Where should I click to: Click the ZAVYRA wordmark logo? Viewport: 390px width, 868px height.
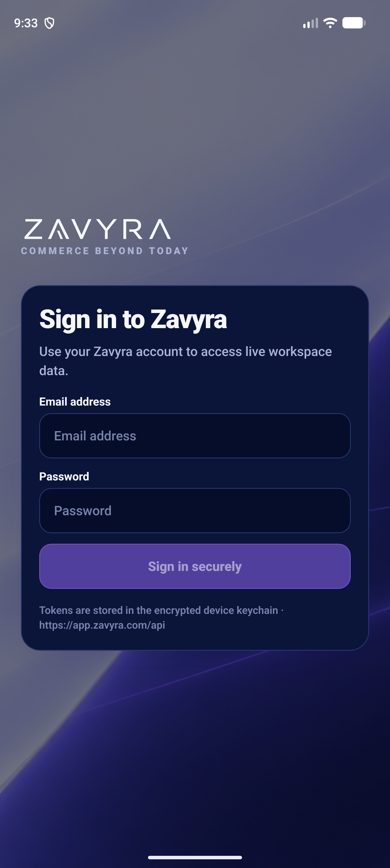(x=98, y=229)
